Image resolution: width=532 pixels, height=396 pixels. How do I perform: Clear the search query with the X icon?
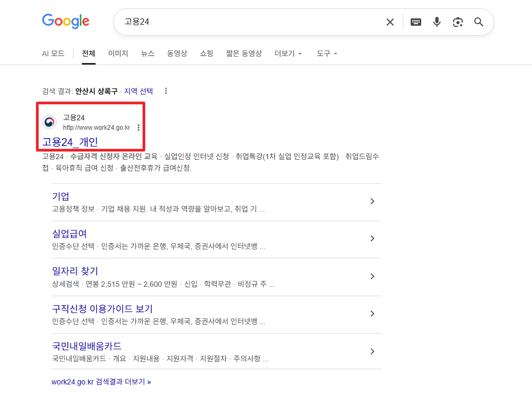pyautogui.click(x=390, y=22)
